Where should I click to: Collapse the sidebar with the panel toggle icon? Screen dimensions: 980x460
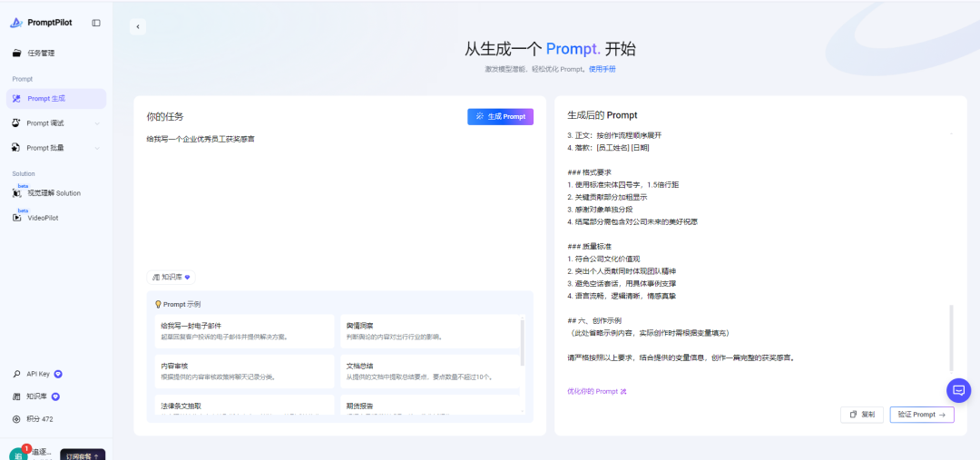(x=95, y=23)
